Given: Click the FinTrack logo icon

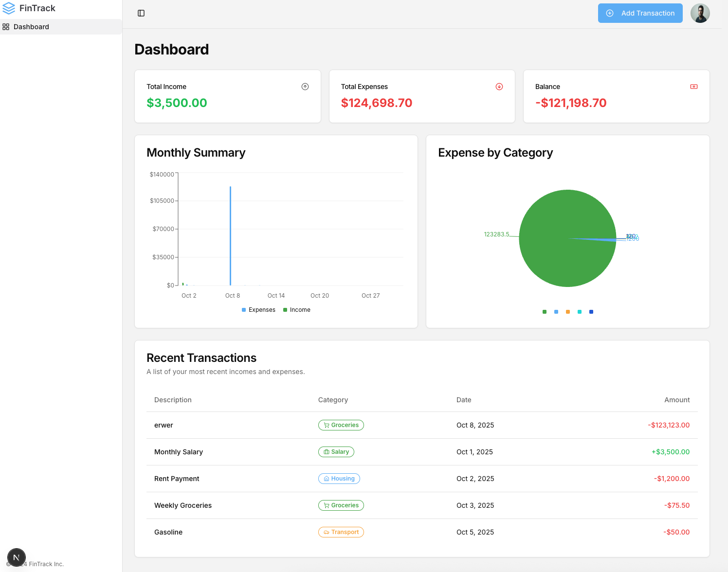Looking at the screenshot, I should coord(8,8).
